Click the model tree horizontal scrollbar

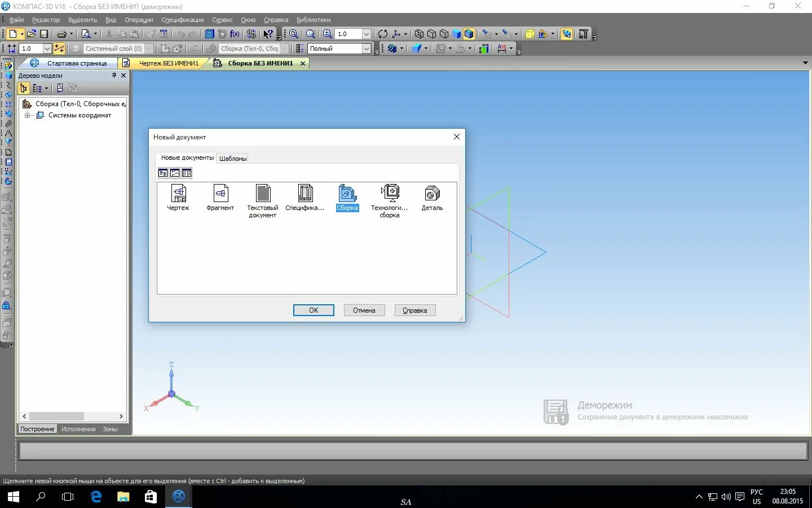pyautogui.click(x=72, y=417)
